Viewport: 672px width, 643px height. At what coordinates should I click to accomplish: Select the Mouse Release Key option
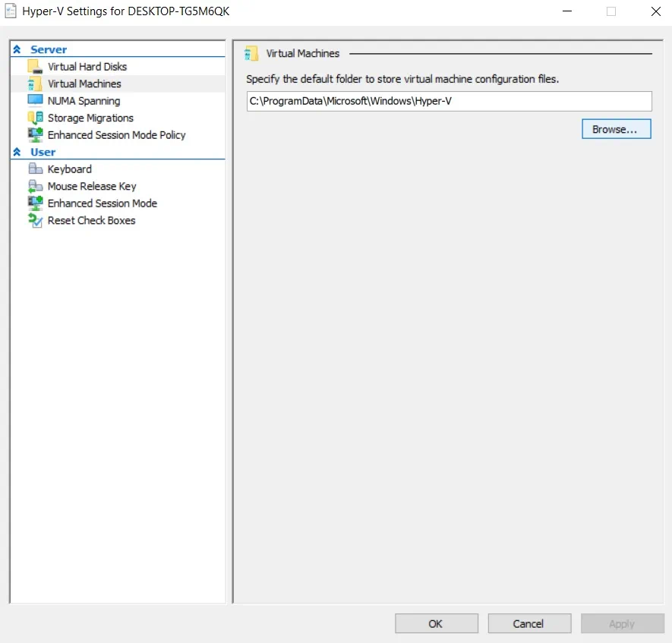tap(92, 186)
